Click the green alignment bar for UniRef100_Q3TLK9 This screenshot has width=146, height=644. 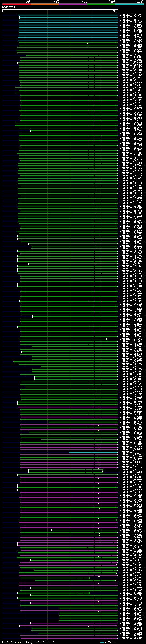88,620
